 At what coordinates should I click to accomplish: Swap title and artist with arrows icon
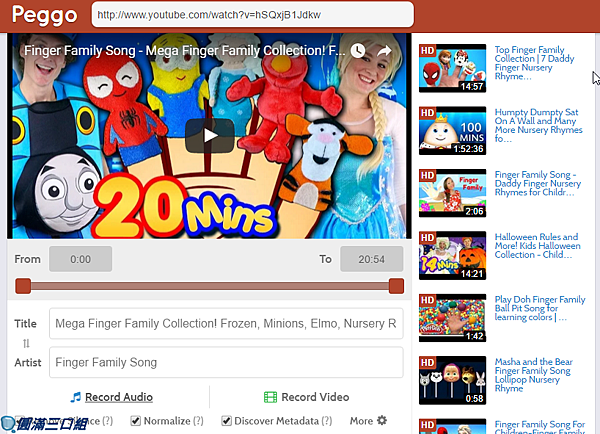(x=26, y=343)
